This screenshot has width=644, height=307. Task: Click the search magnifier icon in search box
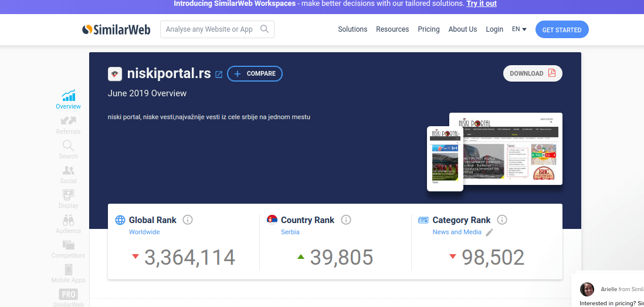tap(265, 29)
